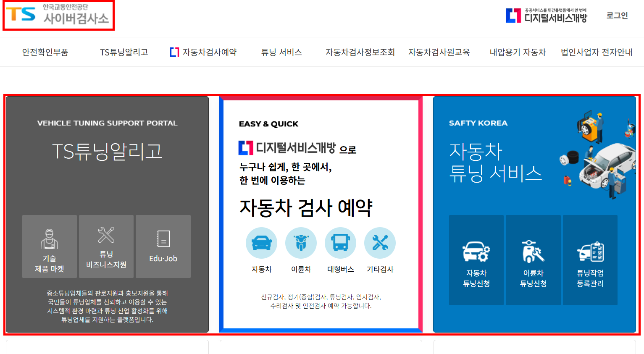Click the 대형버스 large bus inspection icon
The image size is (644, 354).
(340, 243)
